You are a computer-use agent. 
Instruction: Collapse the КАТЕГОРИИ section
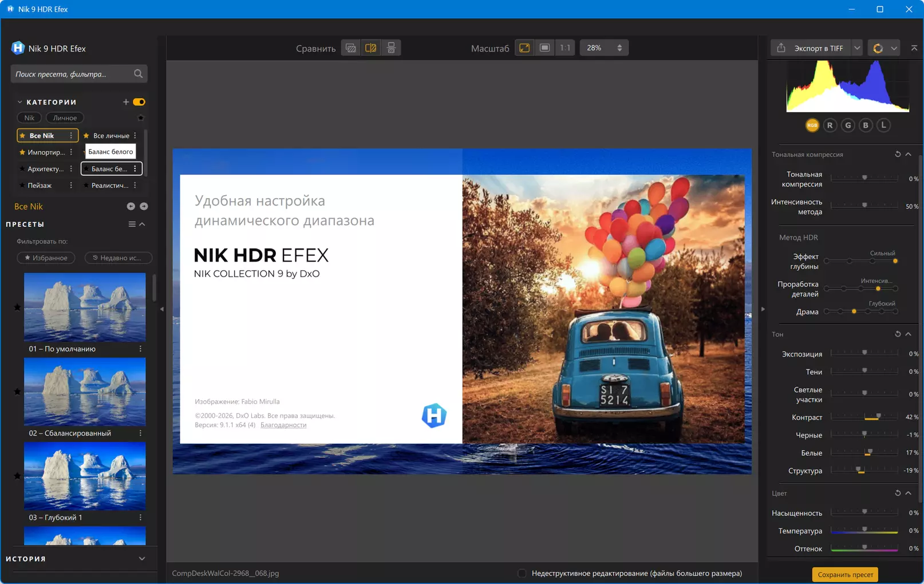pos(20,102)
